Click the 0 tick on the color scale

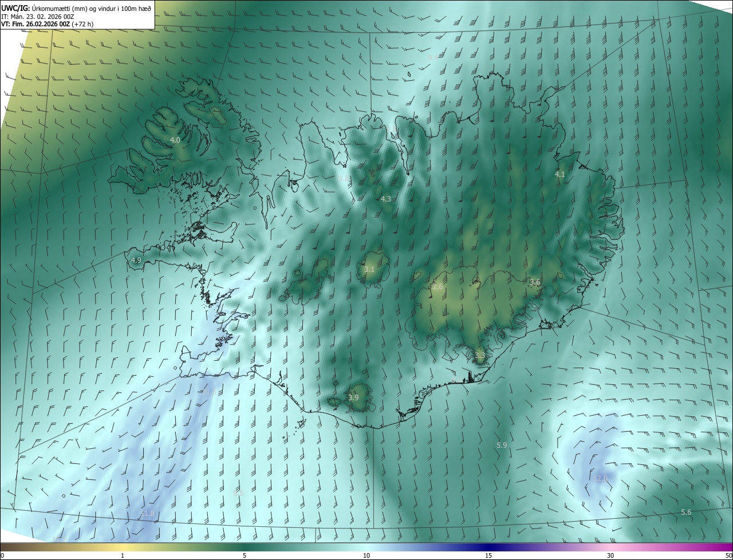(2, 555)
